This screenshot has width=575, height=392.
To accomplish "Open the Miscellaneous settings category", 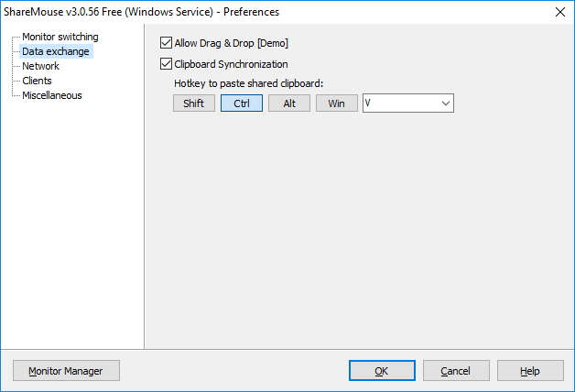I will (x=51, y=95).
